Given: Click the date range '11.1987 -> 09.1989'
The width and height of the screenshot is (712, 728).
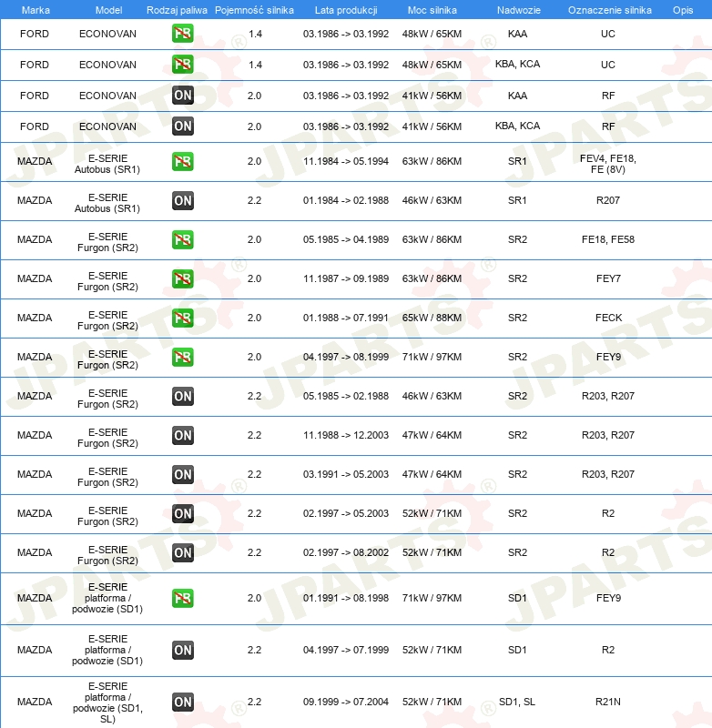Looking at the screenshot, I should coord(346,278).
